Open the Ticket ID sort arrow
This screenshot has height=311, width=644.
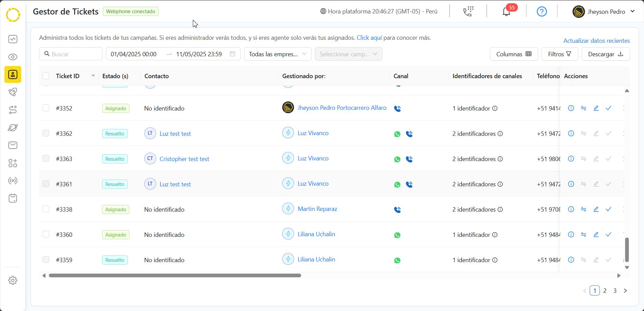click(93, 76)
